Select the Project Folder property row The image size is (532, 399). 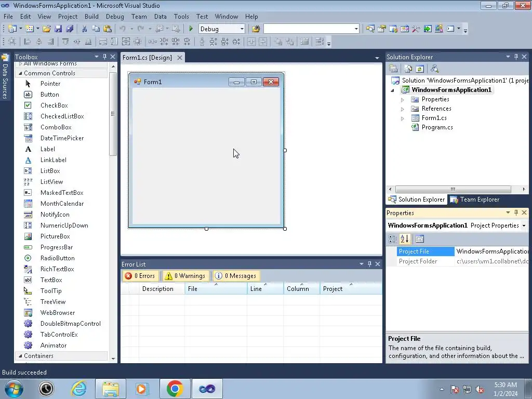457,261
